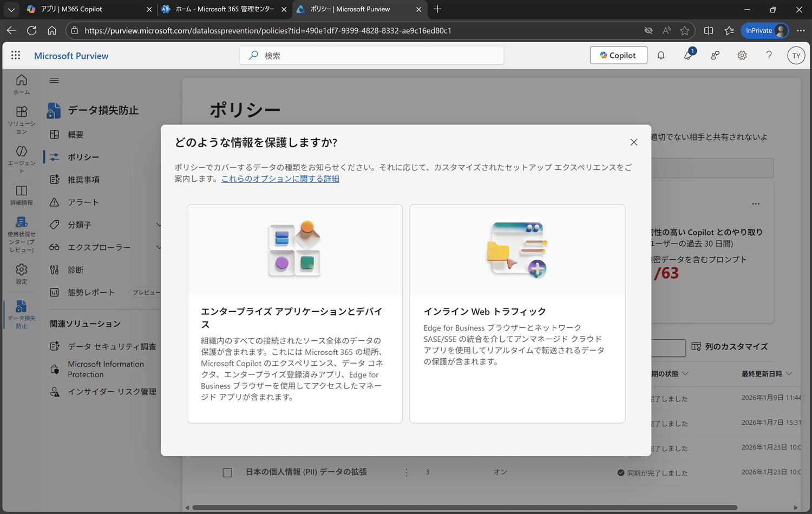The width and height of the screenshot is (812, 514).
Task: Open browser split screen icon
Action: (x=709, y=30)
